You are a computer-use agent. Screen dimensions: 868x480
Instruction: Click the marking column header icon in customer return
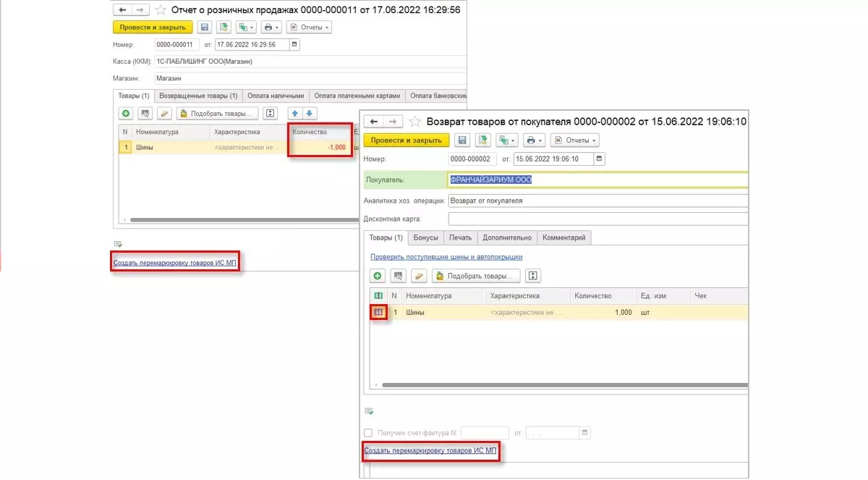pyautogui.click(x=378, y=295)
